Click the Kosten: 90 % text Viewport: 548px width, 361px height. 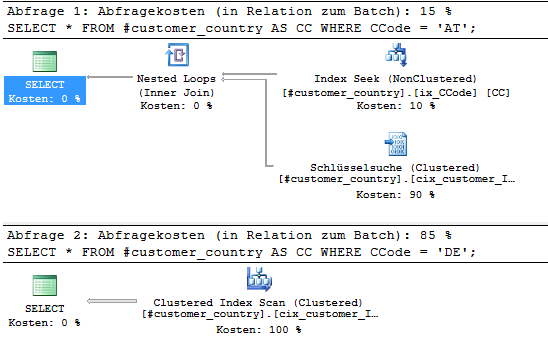tap(395, 195)
